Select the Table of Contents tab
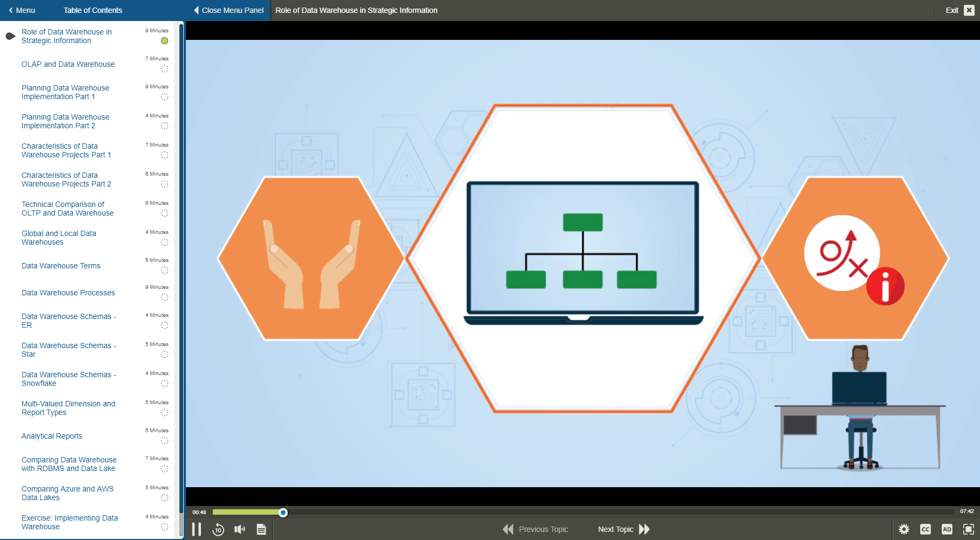Viewport: 980px width, 540px height. click(x=93, y=10)
